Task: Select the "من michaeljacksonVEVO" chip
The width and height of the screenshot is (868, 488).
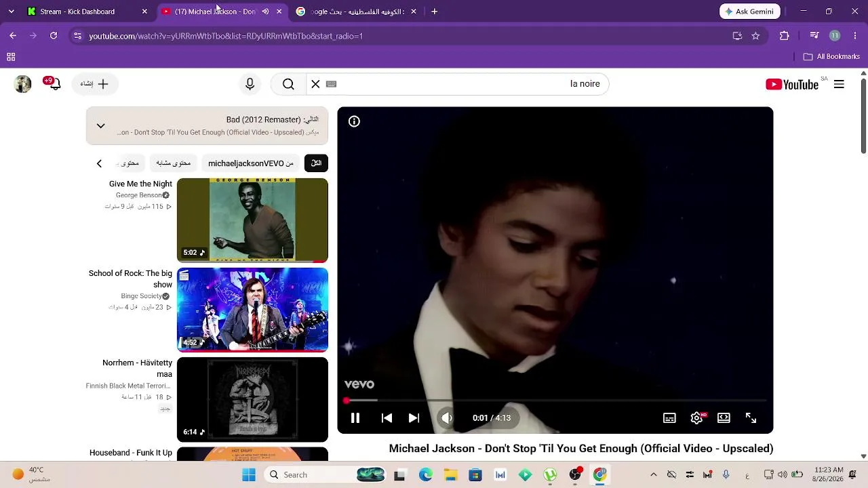Action: (x=251, y=163)
